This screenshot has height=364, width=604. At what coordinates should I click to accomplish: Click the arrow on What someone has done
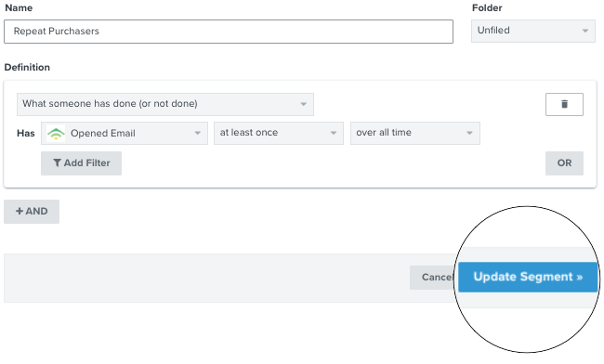tap(303, 104)
